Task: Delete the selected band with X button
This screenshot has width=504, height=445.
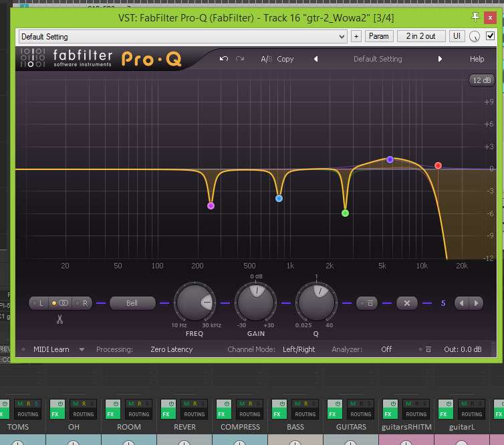Action: [x=407, y=303]
